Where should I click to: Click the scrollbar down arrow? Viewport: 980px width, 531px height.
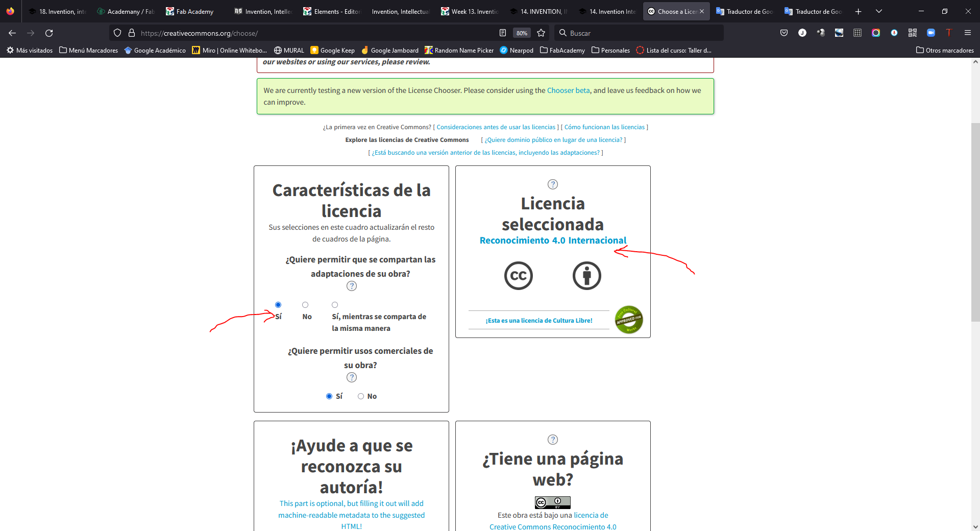(975, 526)
